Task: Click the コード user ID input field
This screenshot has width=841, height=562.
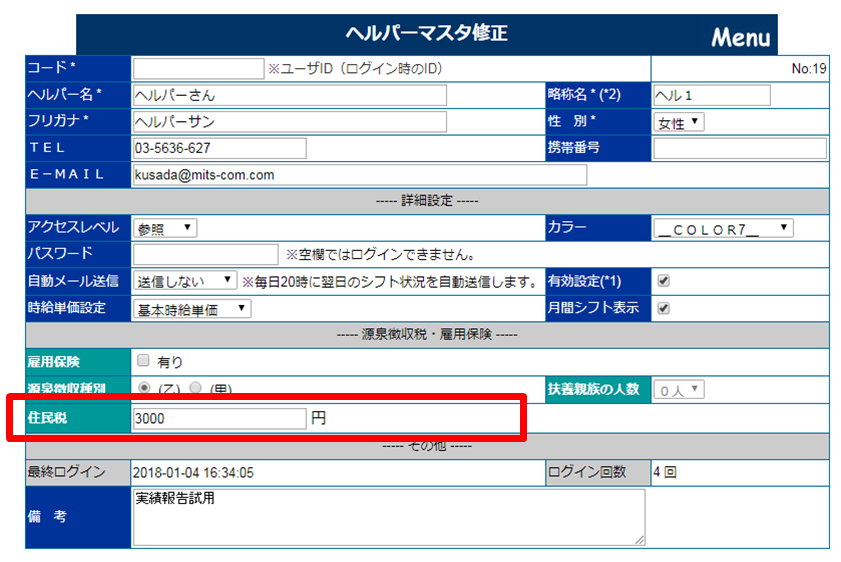Action: coord(198,69)
